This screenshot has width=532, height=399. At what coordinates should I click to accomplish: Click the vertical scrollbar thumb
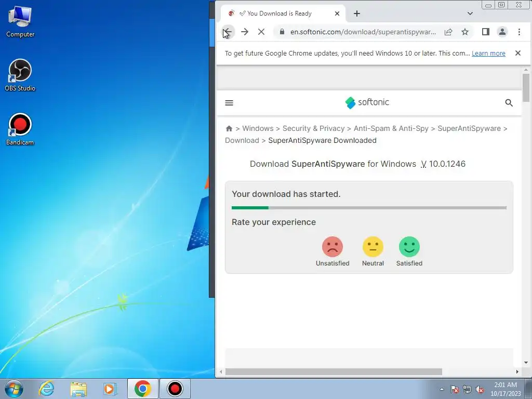pyautogui.click(x=526, y=87)
